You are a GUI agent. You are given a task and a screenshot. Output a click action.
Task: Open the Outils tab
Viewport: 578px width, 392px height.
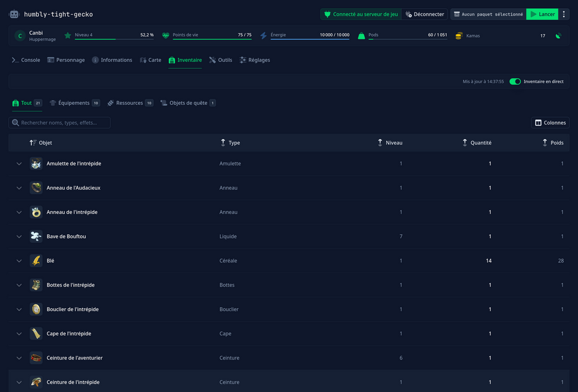coord(220,60)
